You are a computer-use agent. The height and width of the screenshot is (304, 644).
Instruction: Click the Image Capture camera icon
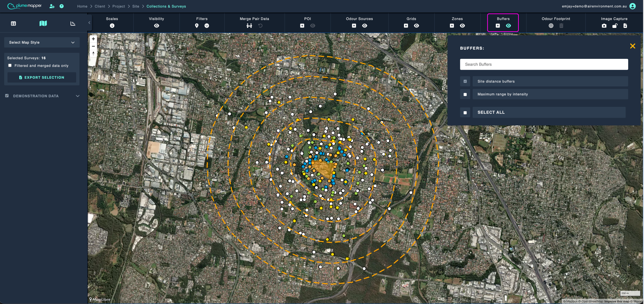(604, 26)
